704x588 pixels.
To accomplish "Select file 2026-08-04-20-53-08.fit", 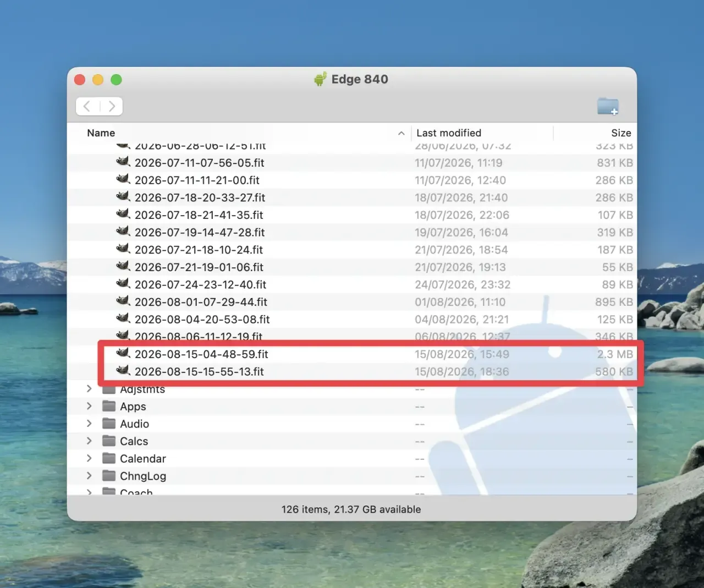I will [x=202, y=320].
